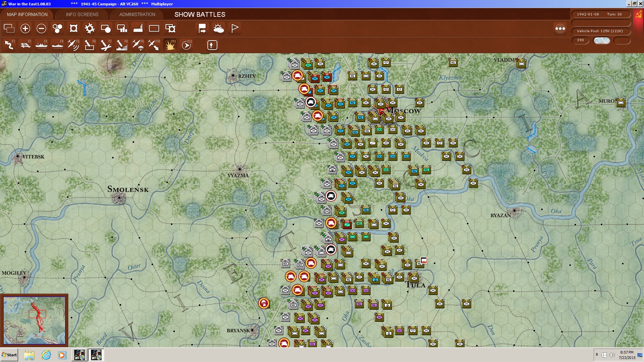Select Move mode (F1) winding arrow
This screenshot has width=644, height=362.
pos(9,45)
